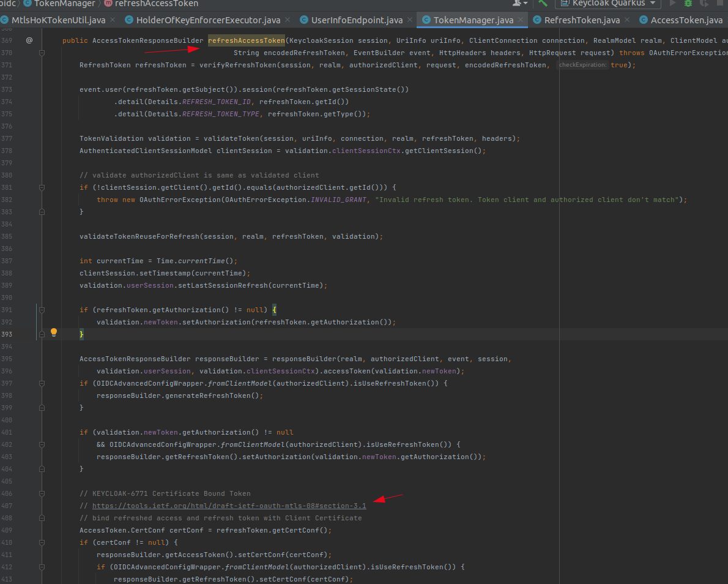Open the draft-ietf-oauth-mtls-08 link in the comment
Viewport: 728px width, 584px height.
point(229,506)
